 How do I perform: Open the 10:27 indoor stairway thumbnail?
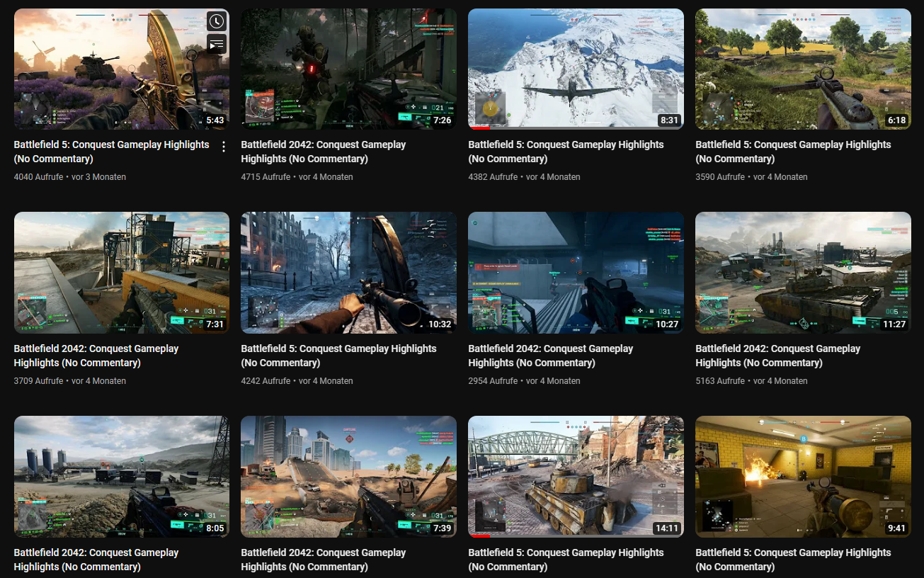coord(576,273)
